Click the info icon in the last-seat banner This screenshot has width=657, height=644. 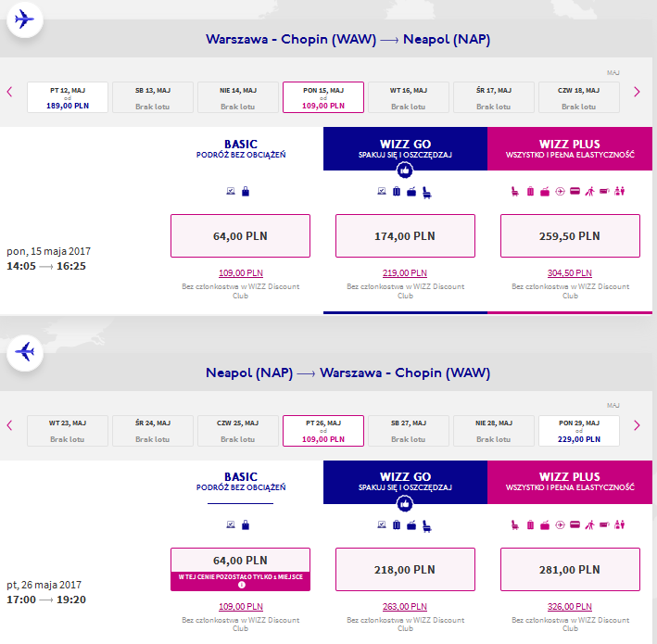242,585
